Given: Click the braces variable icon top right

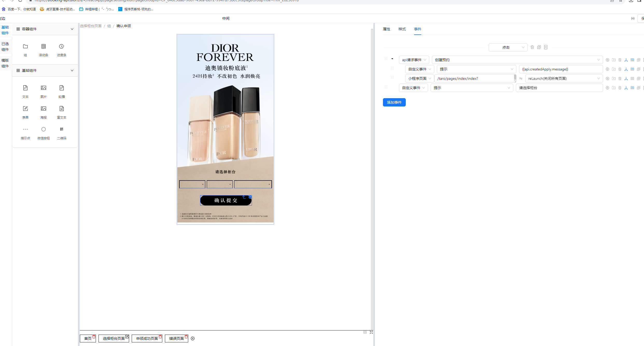Looking at the screenshot, I should coord(633,18).
